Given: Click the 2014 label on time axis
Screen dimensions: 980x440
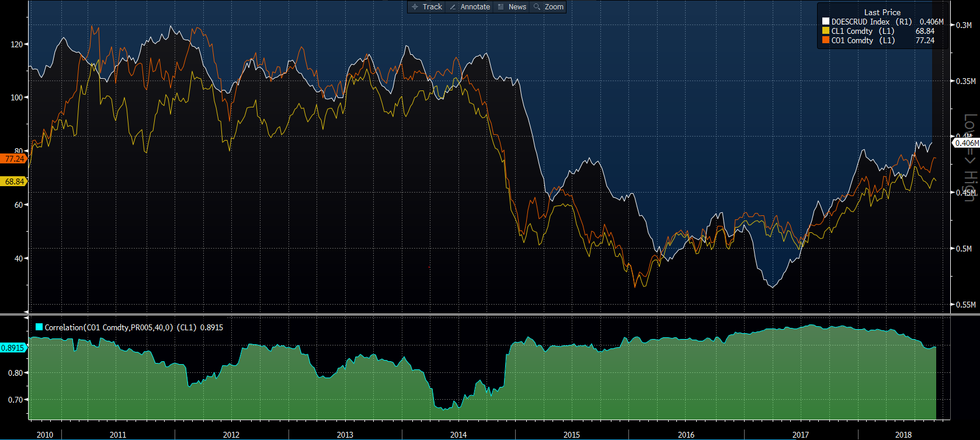Looking at the screenshot, I should 458,435.
